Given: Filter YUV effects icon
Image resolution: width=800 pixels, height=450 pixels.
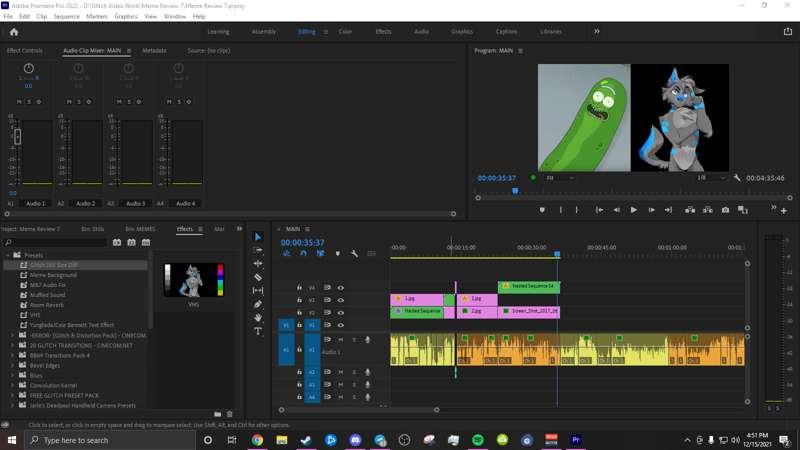Looking at the screenshot, I should point(146,242).
